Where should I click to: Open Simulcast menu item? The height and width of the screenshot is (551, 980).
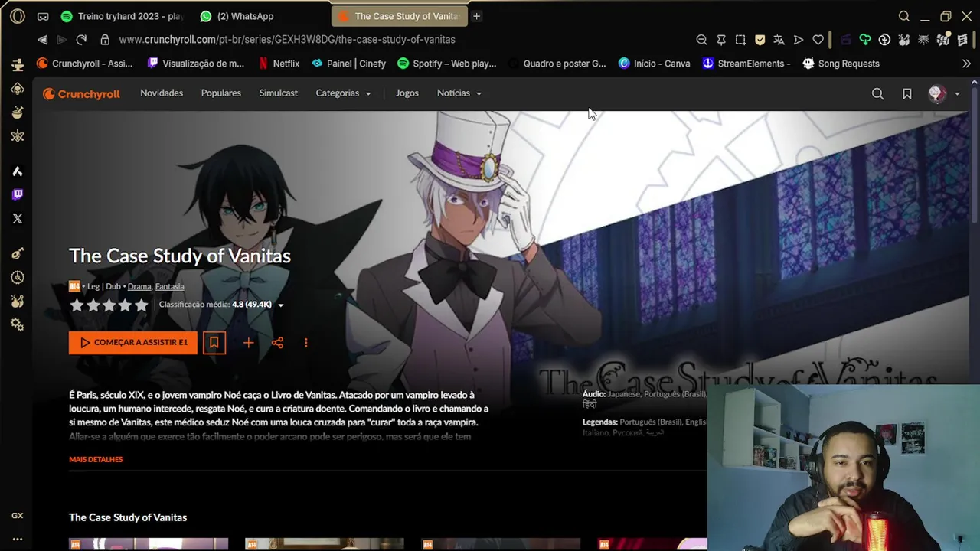coord(278,93)
